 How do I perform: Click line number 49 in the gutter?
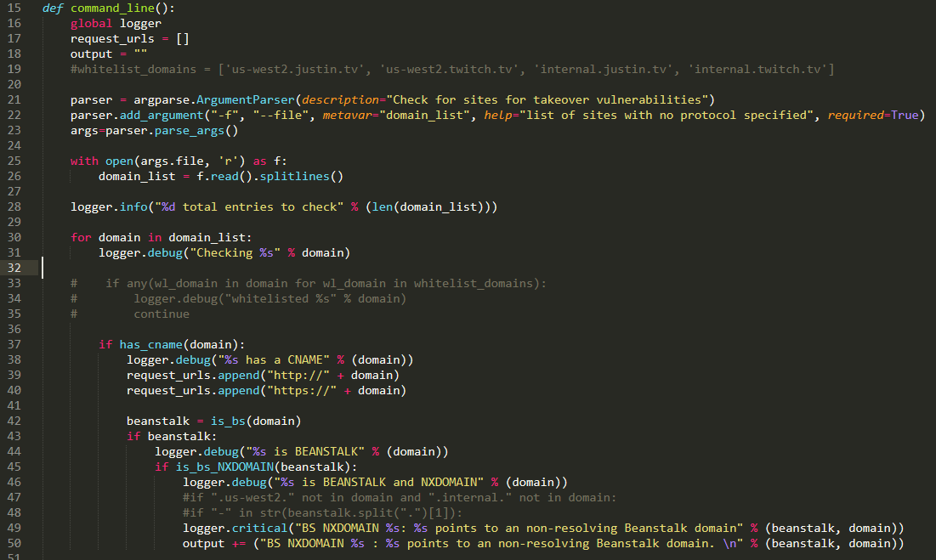[x=14, y=529]
